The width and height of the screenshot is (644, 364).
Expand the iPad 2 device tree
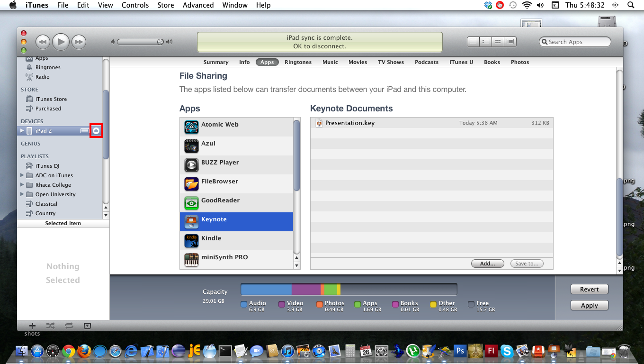click(x=22, y=131)
